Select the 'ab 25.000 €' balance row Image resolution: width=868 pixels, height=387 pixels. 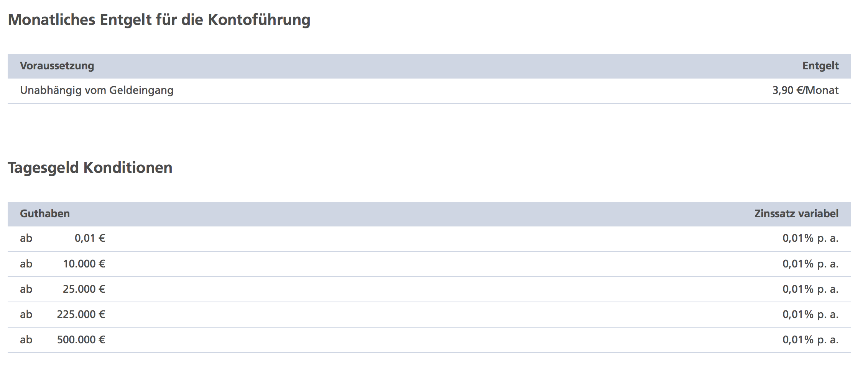(x=429, y=289)
